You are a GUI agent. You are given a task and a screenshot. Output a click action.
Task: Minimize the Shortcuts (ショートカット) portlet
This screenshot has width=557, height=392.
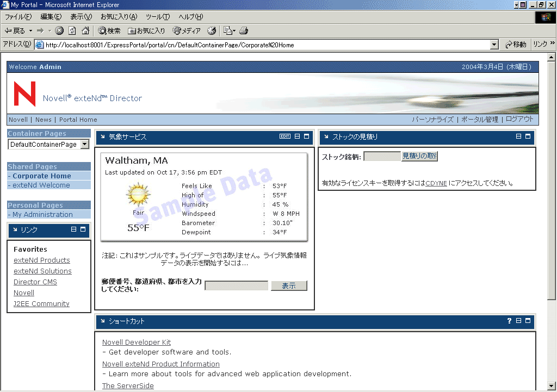(518, 321)
